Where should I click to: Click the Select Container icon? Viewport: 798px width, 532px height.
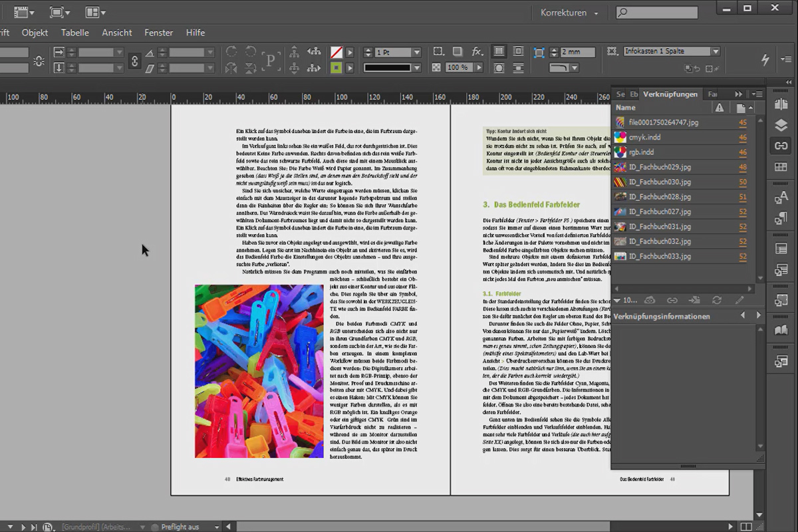[x=295, y=52]
